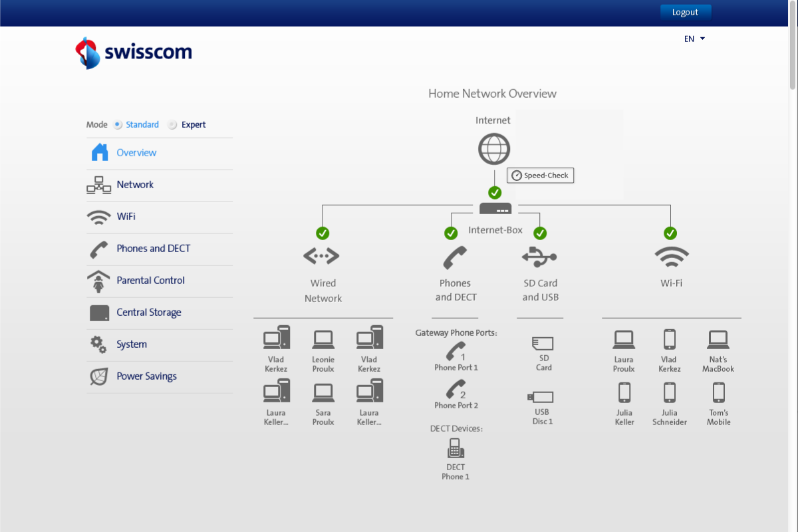Click the SD Card and USB icon
This screenshot has width=798, height=532.
539,256
